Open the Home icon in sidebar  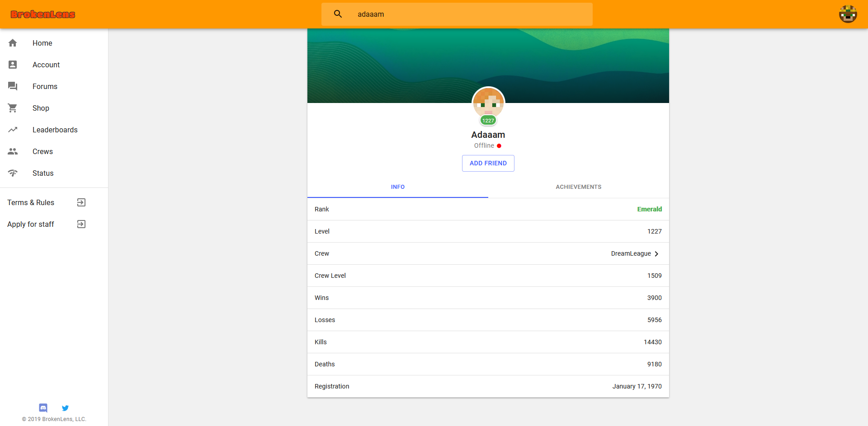[13, 43]
